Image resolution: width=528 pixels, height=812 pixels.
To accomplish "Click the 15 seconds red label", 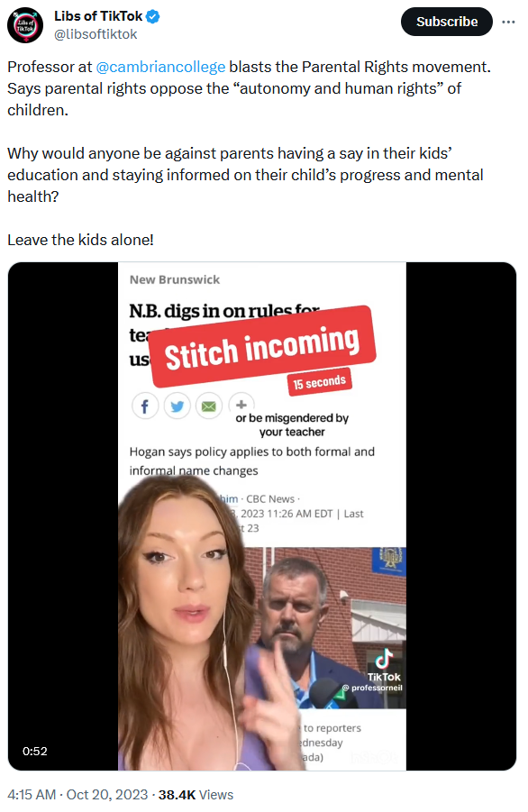I will 319,382.
